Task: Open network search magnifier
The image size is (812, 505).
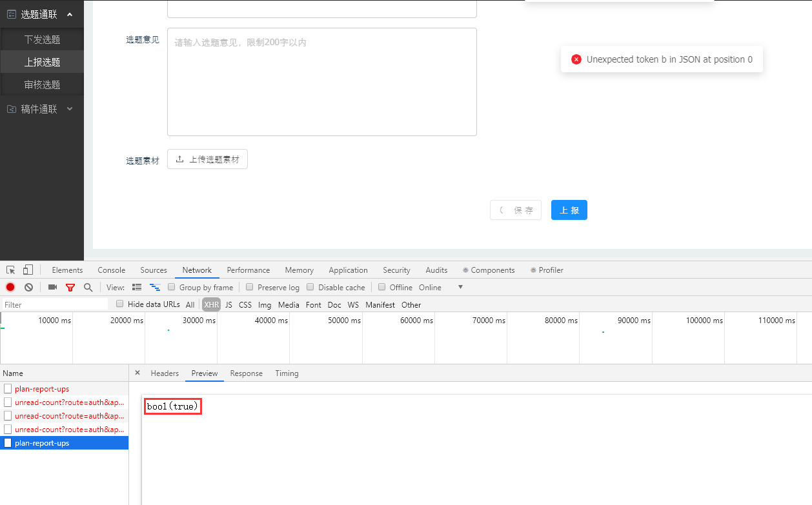Action: coord(88,288)
